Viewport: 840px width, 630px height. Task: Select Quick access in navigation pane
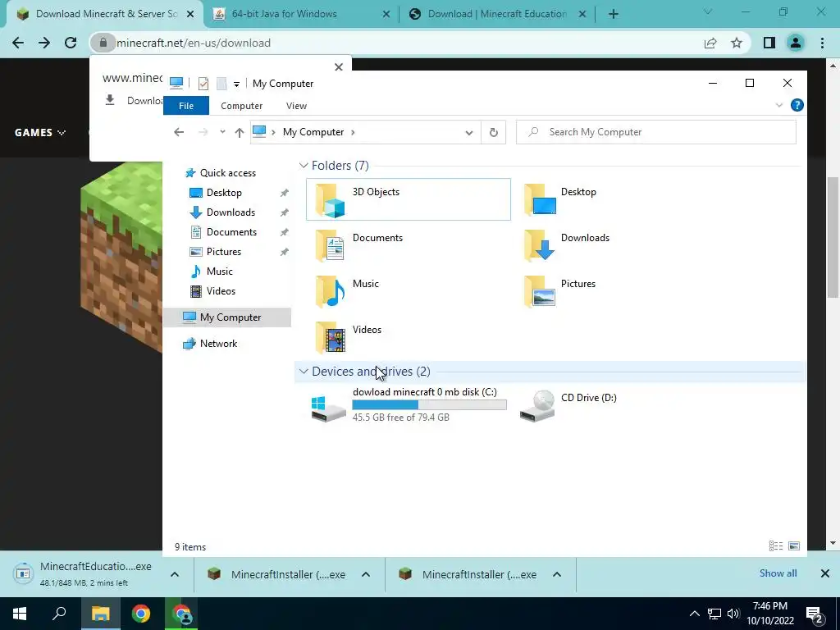(220, 173)
